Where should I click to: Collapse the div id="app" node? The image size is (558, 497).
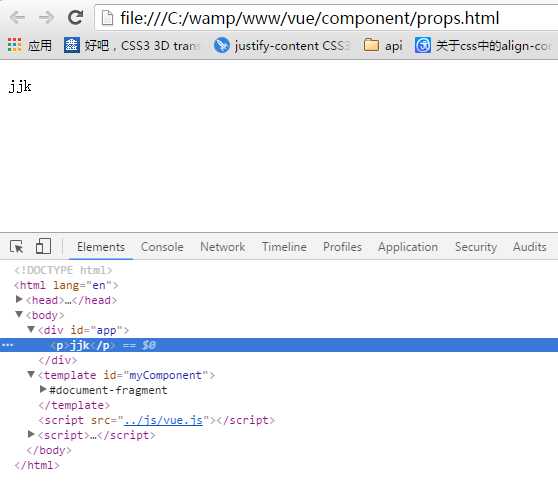(x=31, y=329)
